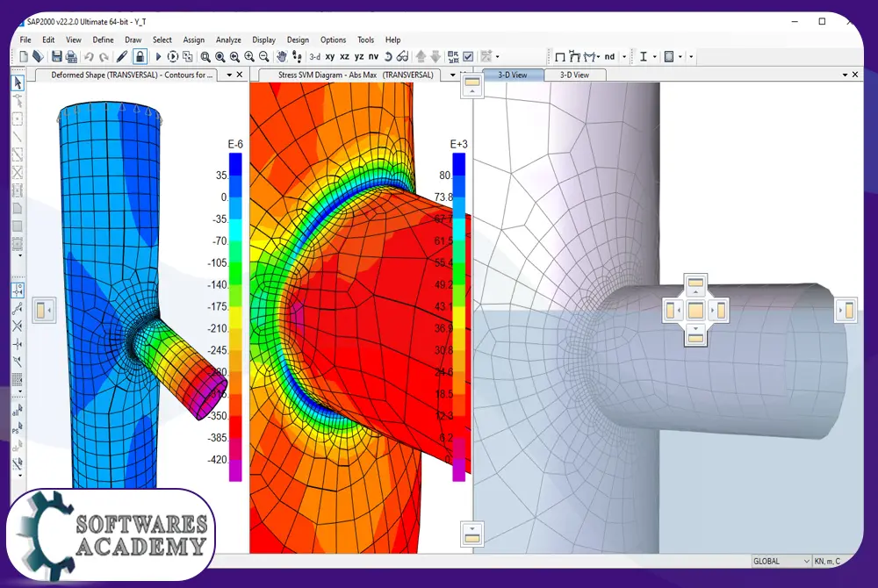
Task: Select the pointer tool in side toolbar
Action: (18, 82)
